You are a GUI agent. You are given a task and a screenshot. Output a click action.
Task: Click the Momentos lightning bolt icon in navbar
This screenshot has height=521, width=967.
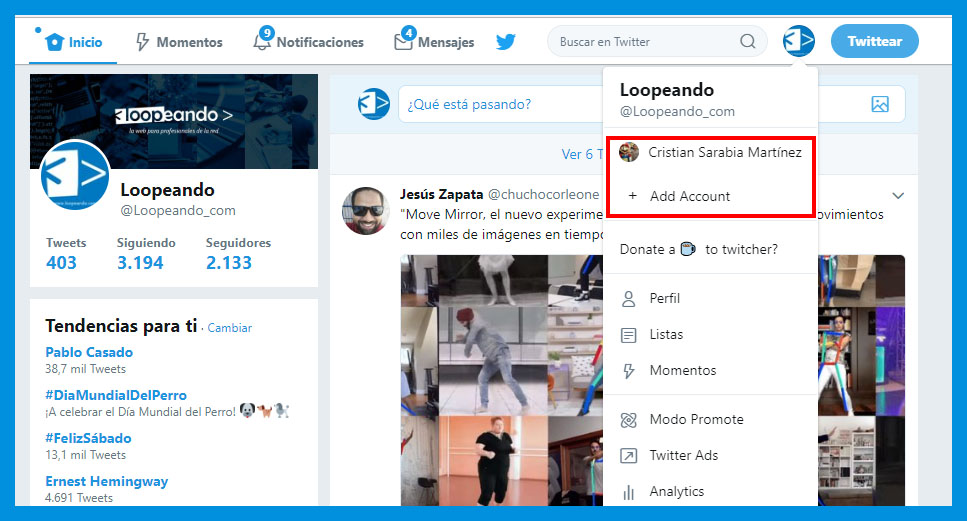point(142,42)
